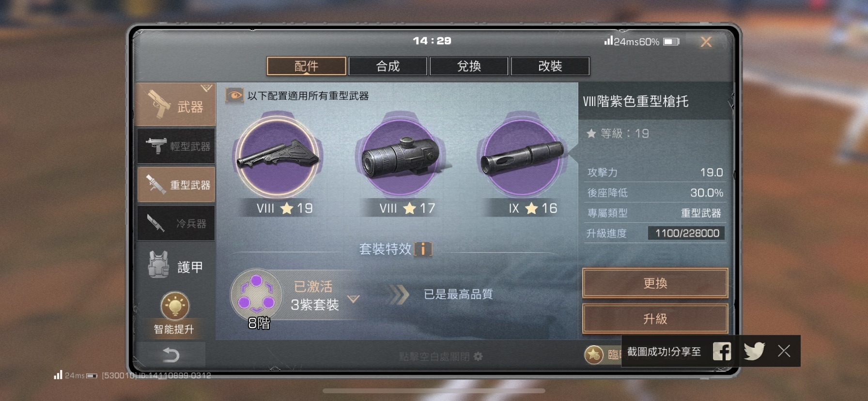
Task: Click the 升級進度 1100/228000 progress bar
Action: pos(686,233)
